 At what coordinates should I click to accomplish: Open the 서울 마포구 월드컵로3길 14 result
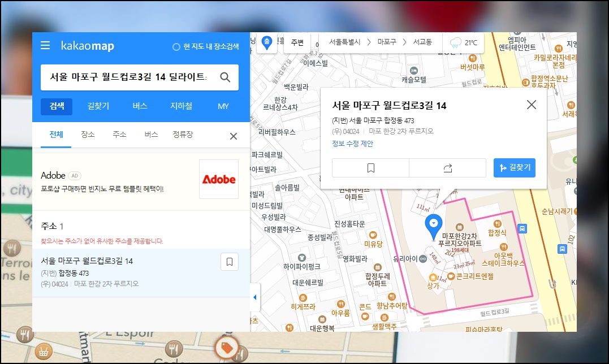click(x=87, y=261)
